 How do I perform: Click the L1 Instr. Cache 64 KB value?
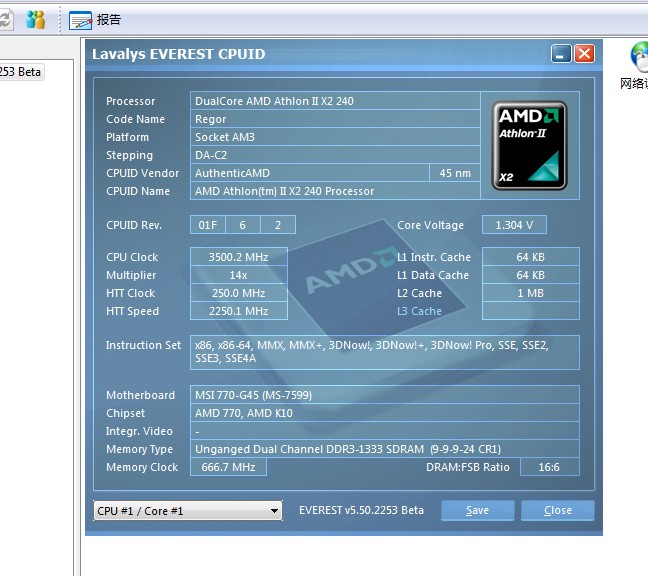(531, 257)
